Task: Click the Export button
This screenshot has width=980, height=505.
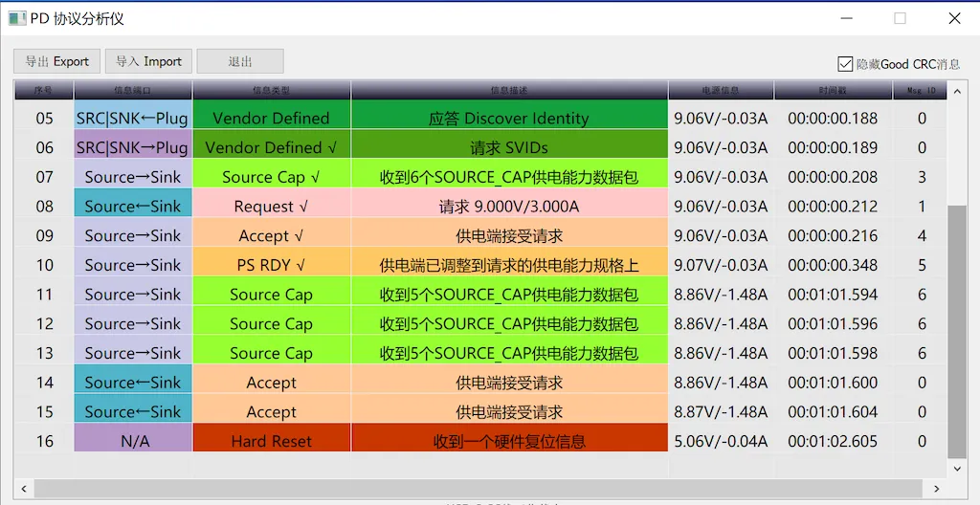Action: pos(56,61)
